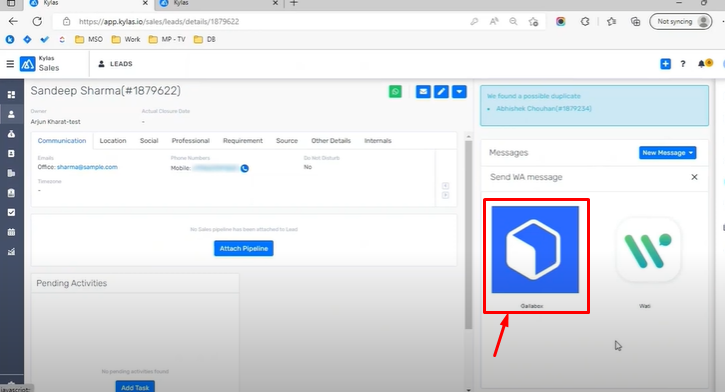725x392 pixels.
Task: Reload the page with refresh icon
Action: click(37, 21)
